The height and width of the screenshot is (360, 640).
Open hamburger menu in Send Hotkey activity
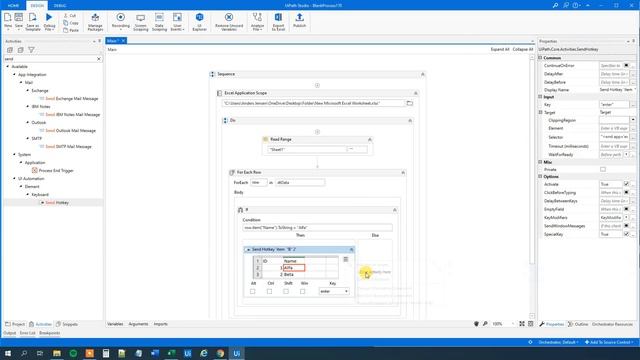click(x=346, y=259)
